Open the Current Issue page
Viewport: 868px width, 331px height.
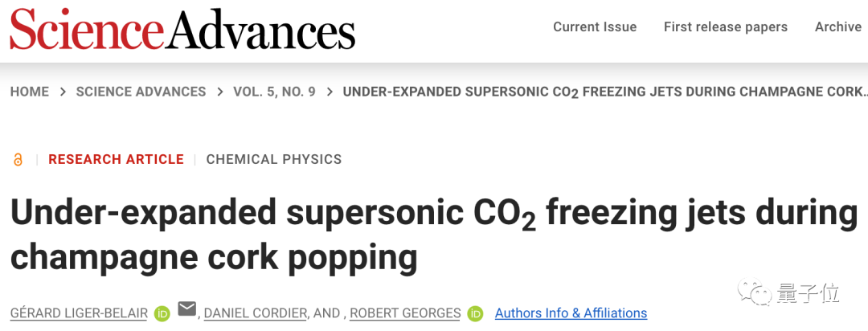pyautogui.click(x=595, y=27)
